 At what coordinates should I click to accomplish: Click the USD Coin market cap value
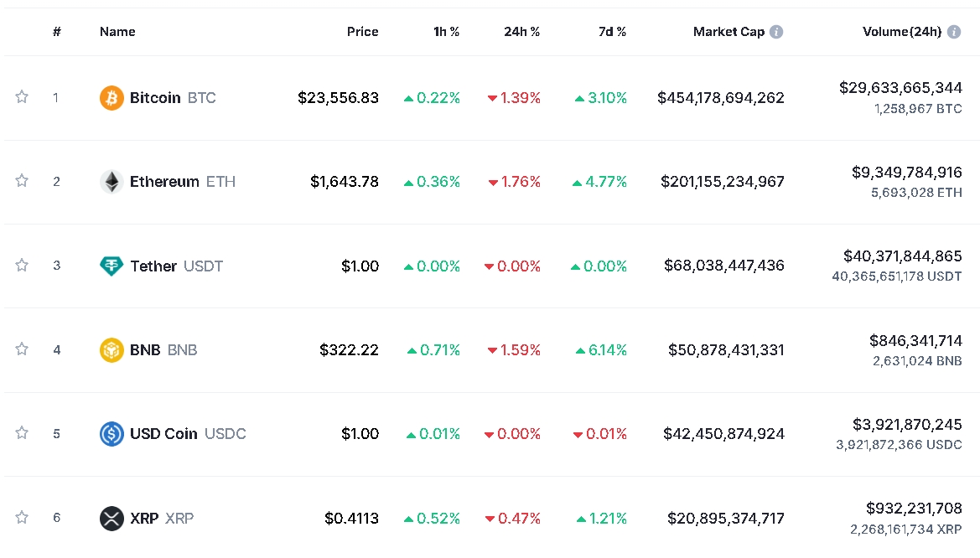[x=723, y=434]
